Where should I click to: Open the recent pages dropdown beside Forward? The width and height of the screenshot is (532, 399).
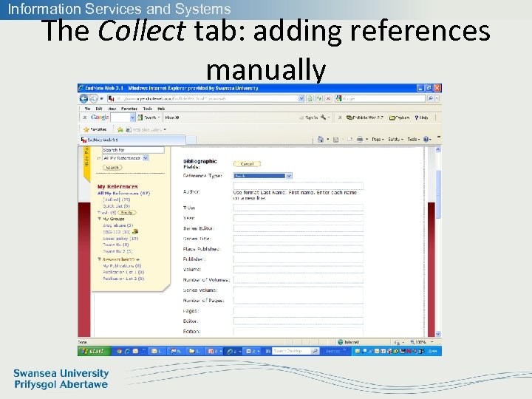[101, 99]
